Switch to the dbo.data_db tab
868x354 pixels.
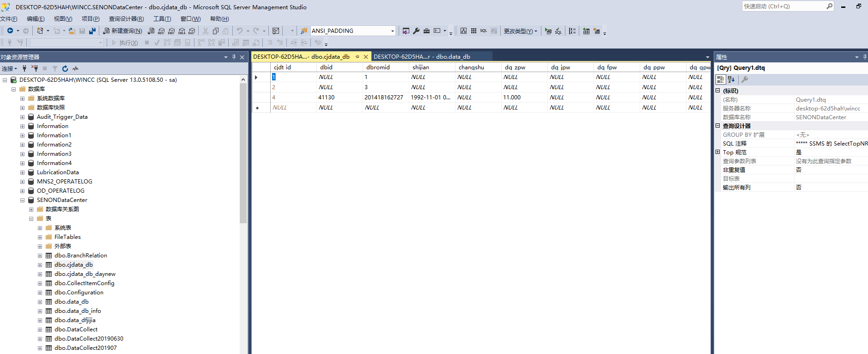point(421,57)
